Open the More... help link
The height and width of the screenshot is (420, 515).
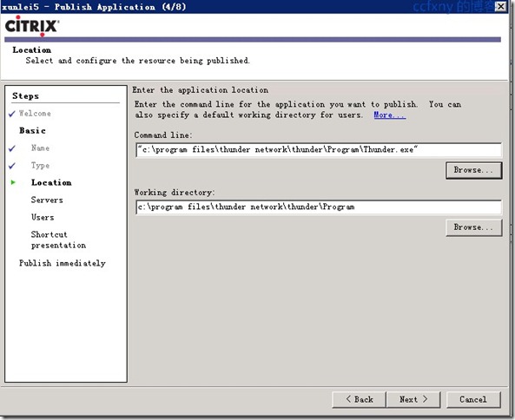click(390, 115)
